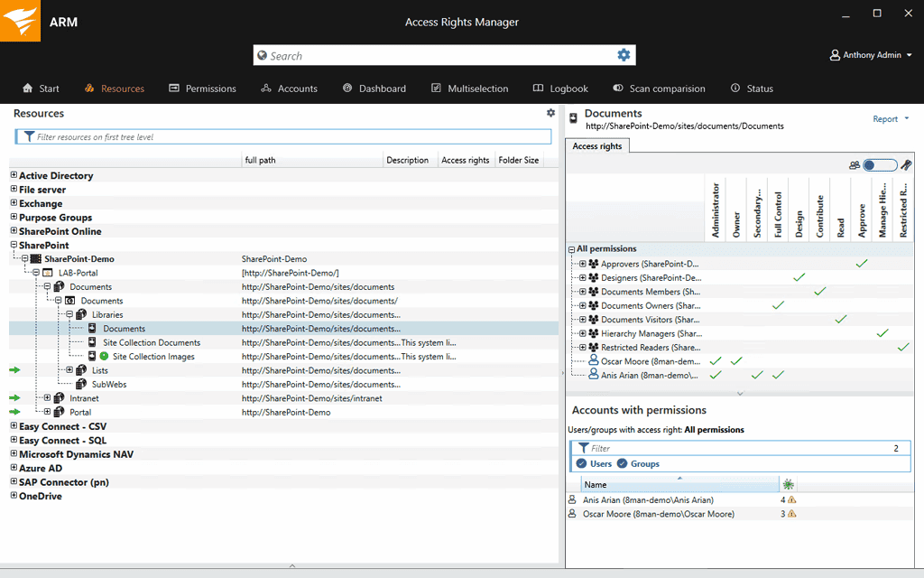Uncheck the Users filter checkbox
This screenshot has width=924, height=578.
coord(582,463)
